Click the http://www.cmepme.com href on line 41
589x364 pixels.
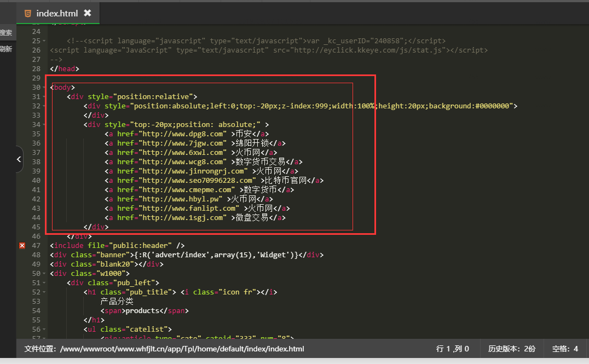coord(187,190)
